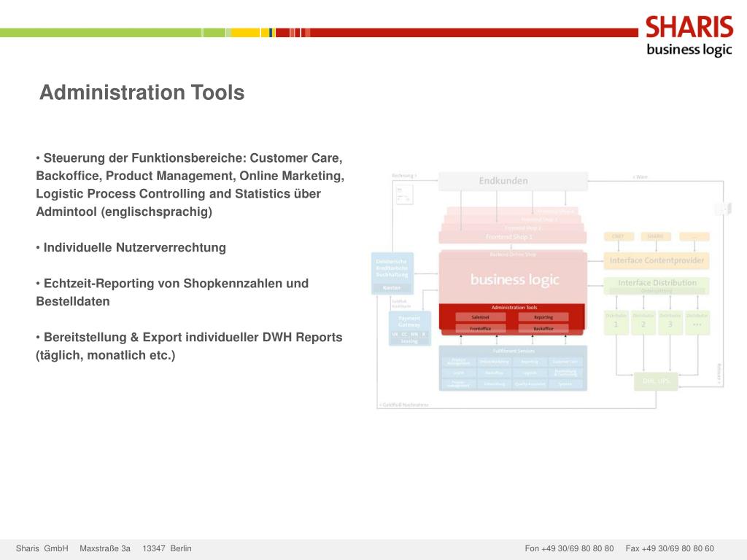Click the Fulfillment Services block header
Image resolution: width=747 pixels, height=560 pixels.
[x=514, y=351]
